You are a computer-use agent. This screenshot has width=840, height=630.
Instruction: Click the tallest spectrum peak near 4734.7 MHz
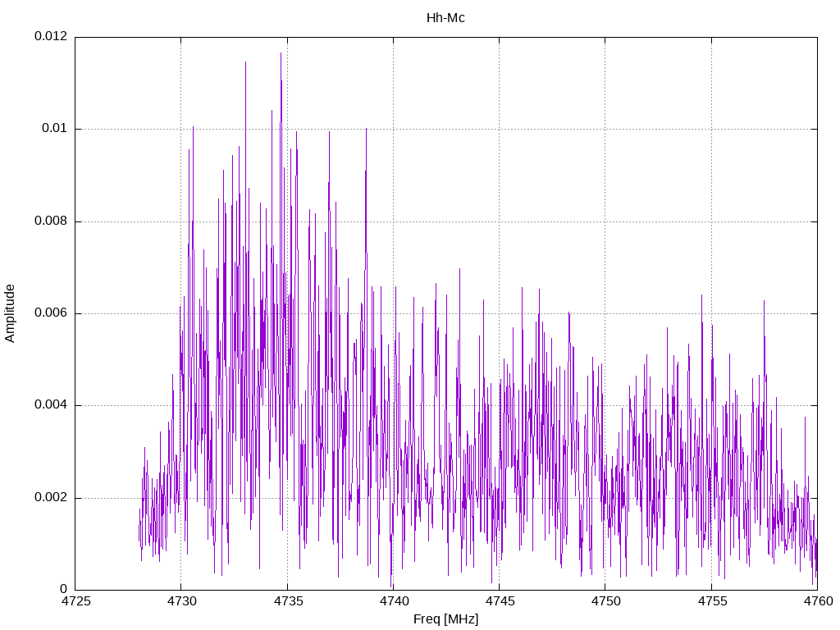[x=281, y=53]
